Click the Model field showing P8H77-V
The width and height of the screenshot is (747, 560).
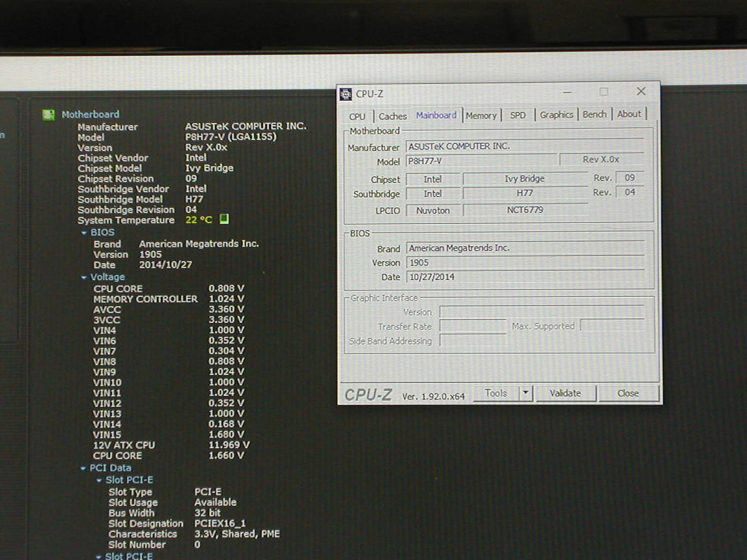point(481,161)
